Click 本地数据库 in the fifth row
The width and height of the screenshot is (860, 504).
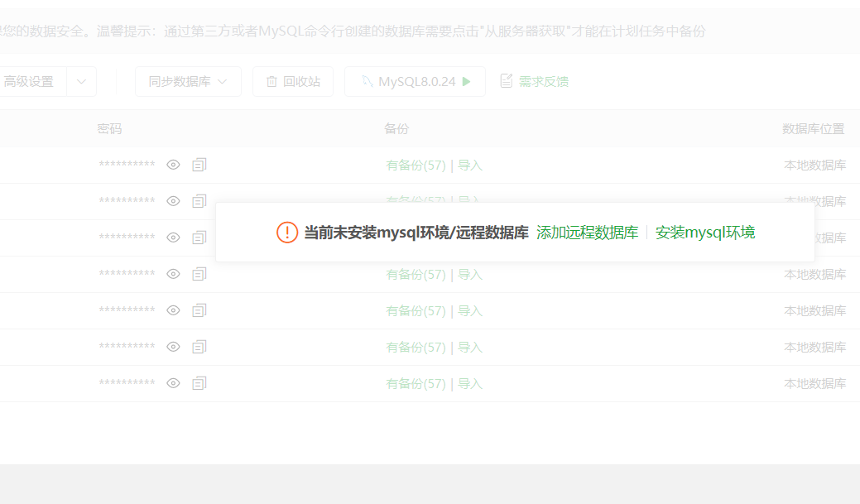(815, 311)
